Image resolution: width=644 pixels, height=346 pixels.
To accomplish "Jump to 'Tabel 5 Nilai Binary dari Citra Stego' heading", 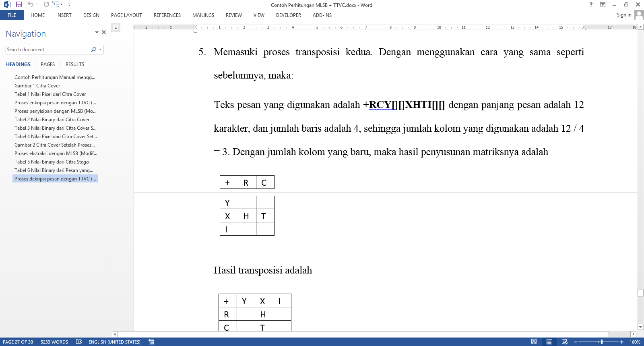I will (52, 162).
